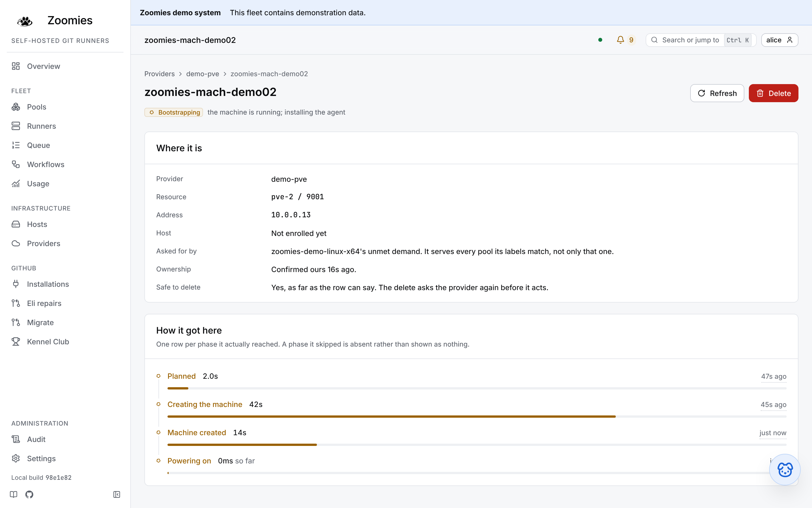Click the Provider value demo-pve
812x508 pixels.
289,179
